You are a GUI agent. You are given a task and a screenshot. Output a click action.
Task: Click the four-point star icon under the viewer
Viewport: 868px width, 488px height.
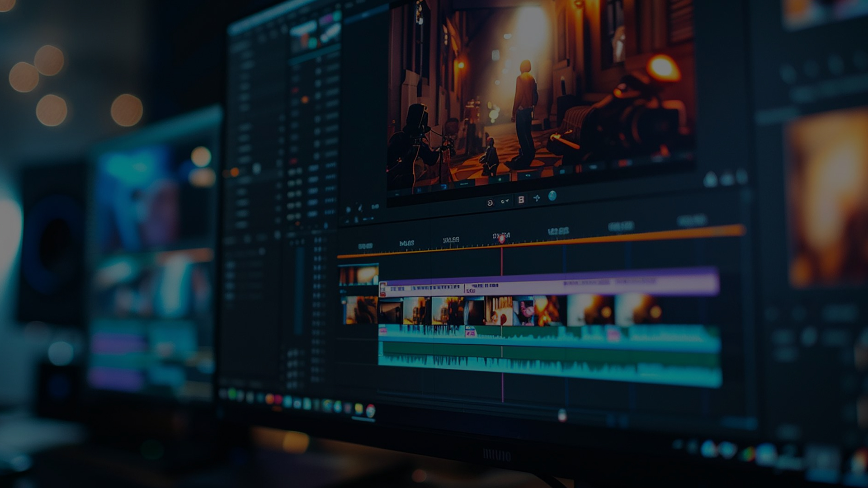pos(537,198)
